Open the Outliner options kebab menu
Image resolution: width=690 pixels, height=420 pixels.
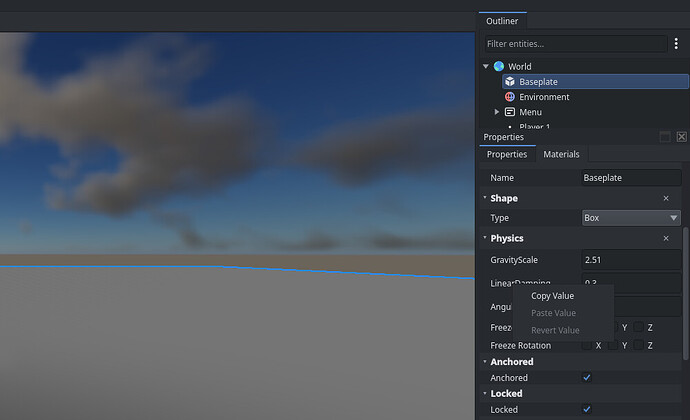pyautogui.click(x=676, y=44)
